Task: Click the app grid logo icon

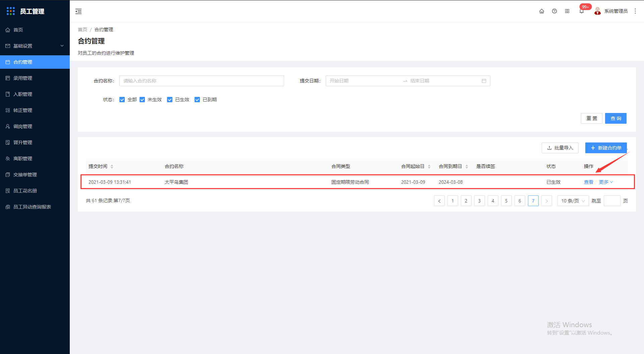Action: pos(11,11)
